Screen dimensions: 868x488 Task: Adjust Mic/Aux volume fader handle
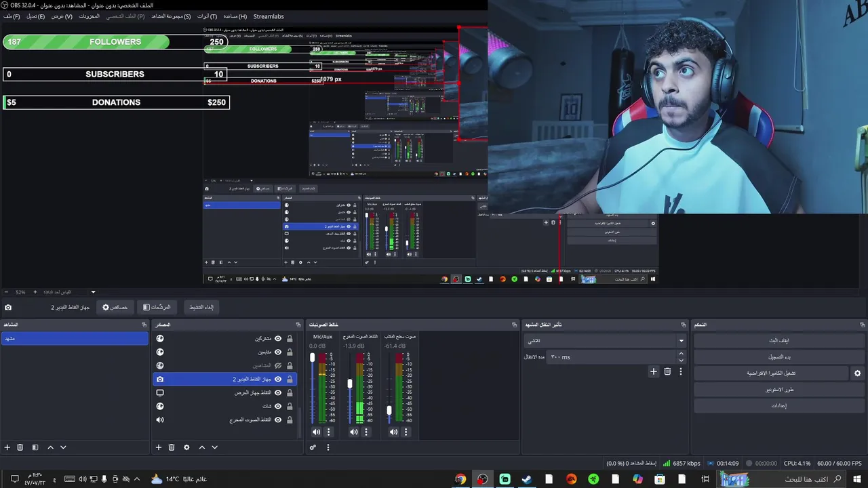[x=313, y=358]
